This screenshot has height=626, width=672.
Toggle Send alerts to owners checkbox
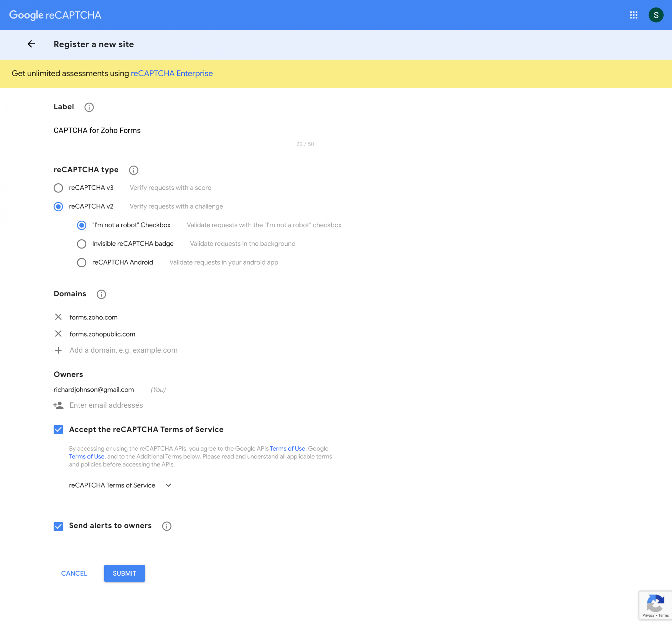tap(58, 526)
